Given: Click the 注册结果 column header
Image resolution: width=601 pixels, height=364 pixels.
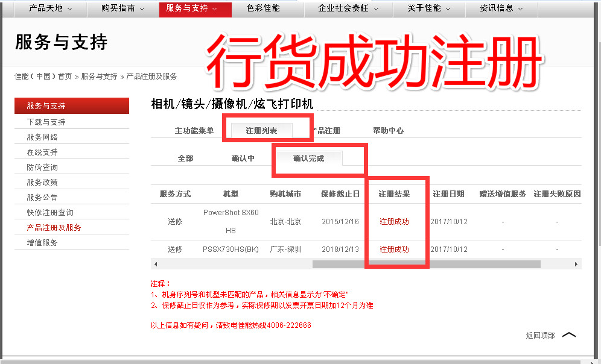Looking at the screenshot, I should coord(395,194).
